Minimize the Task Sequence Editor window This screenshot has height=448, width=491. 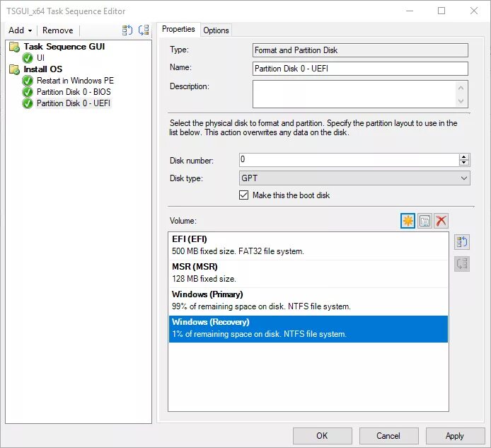pyautogui.click(x=410, y=11)
